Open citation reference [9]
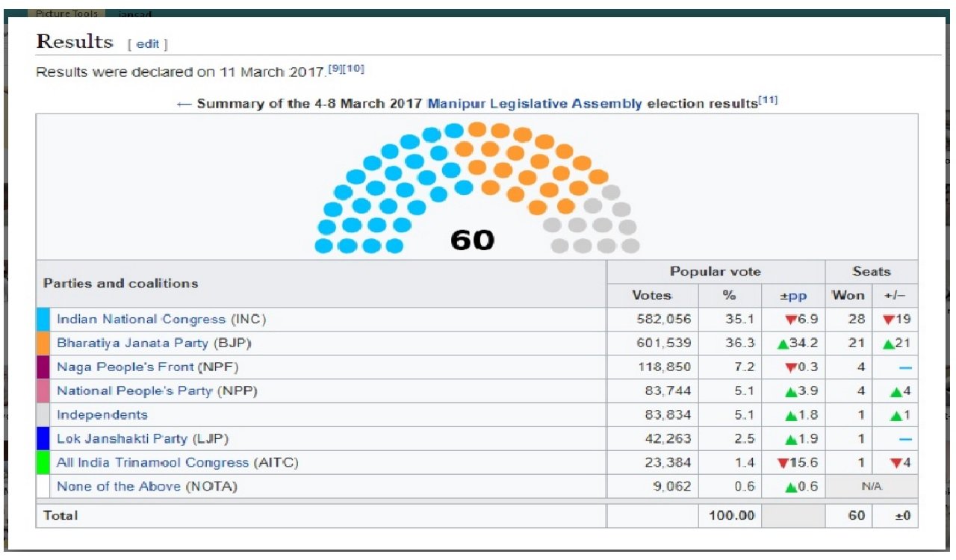This screenshot has width=956, height=560. pyautogui.click(x=337, y=69)
